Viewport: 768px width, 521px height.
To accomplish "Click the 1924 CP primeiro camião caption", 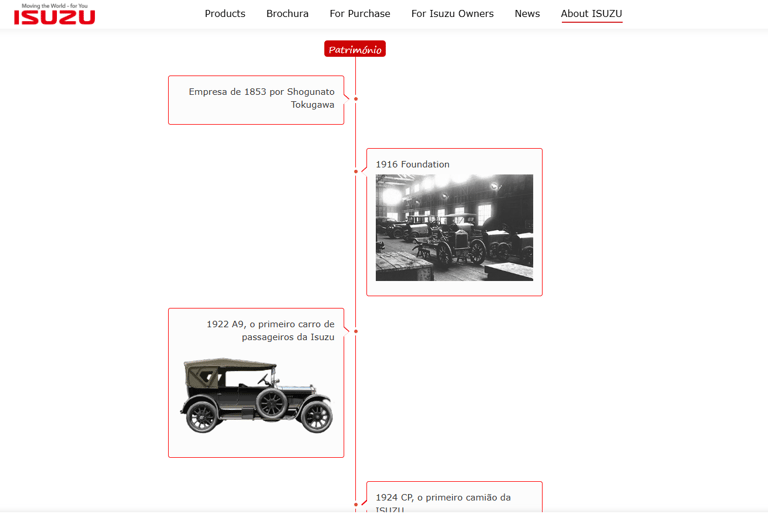I will click(443, 503).
